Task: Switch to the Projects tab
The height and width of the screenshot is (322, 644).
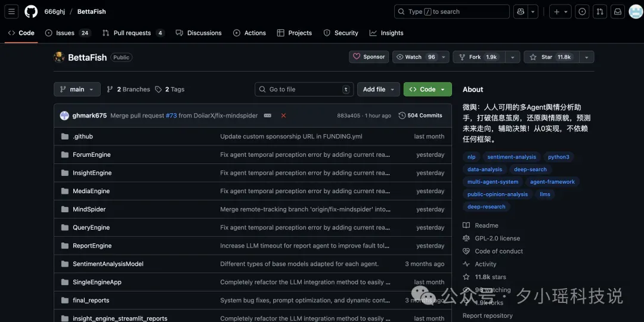Action: click(295, 33)
